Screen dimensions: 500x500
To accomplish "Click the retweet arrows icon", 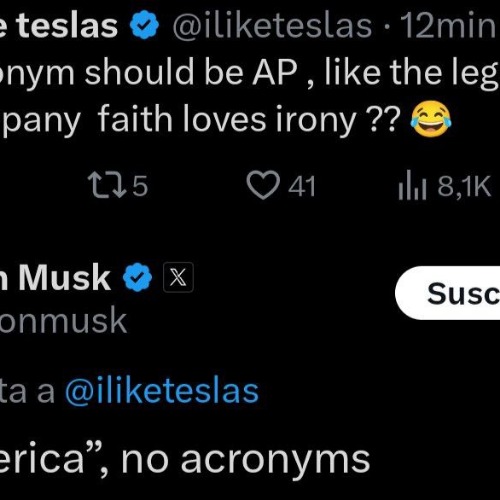I will point(107,185).
